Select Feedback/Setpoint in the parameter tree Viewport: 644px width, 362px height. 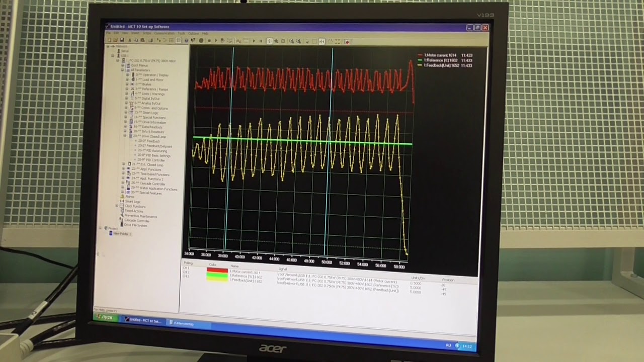click(x=154, y=146)
